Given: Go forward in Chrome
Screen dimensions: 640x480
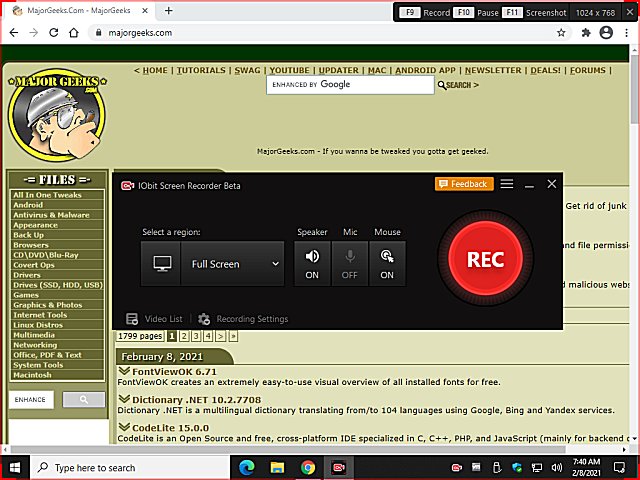Looking at the screenshot, I should (34, 33).
